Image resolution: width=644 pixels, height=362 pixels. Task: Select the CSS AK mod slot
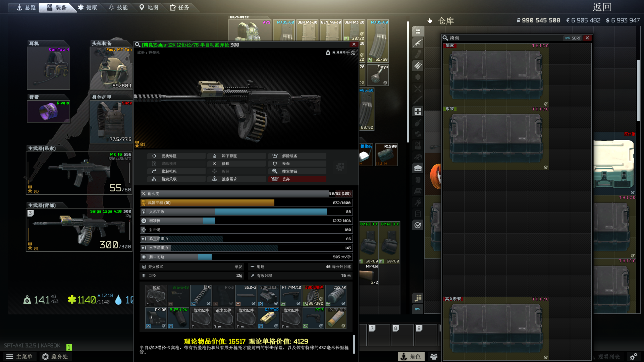tap(336, 296)
